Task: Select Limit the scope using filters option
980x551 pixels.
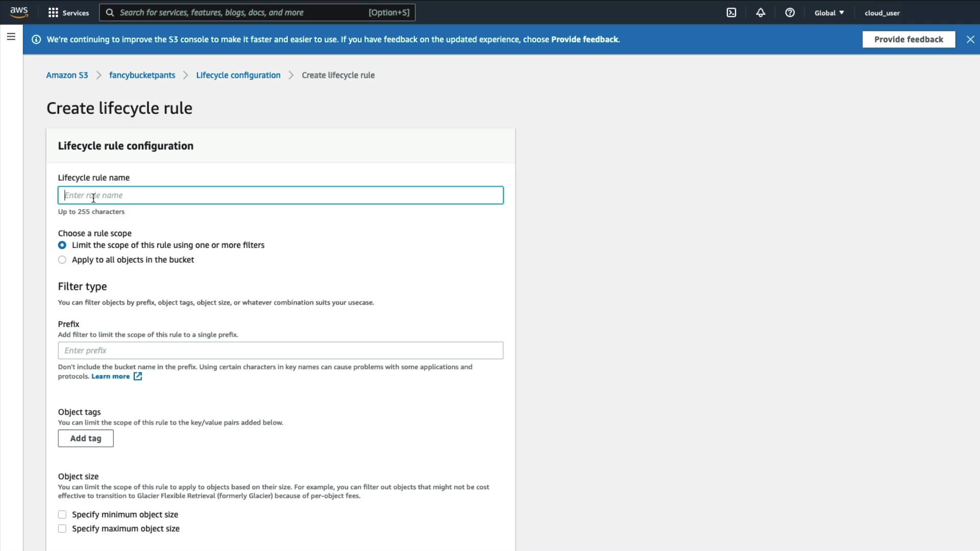Action: click(x=62, y=245)
